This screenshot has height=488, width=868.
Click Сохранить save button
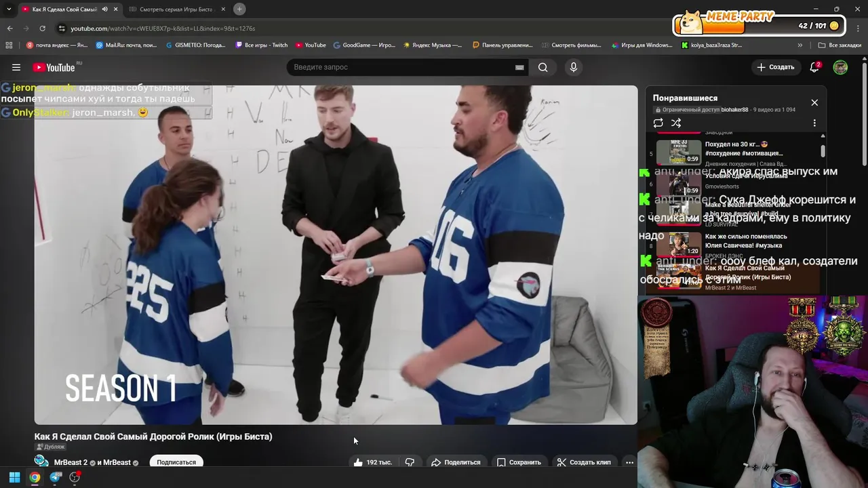pos(519,462)
